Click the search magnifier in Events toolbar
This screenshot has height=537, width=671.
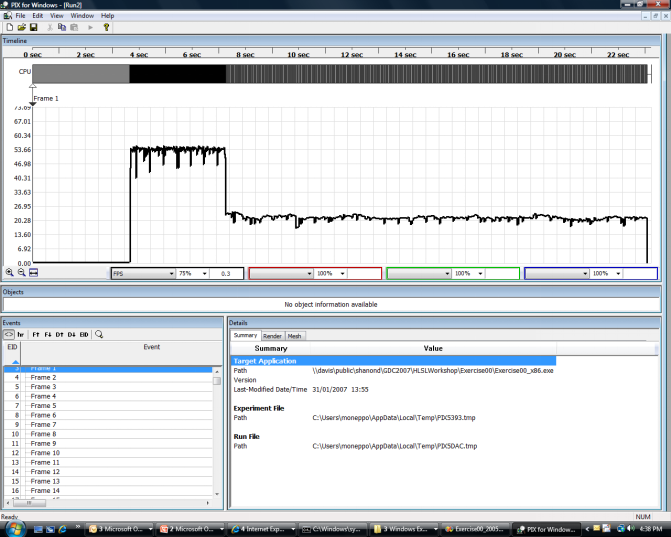point(98,334)
